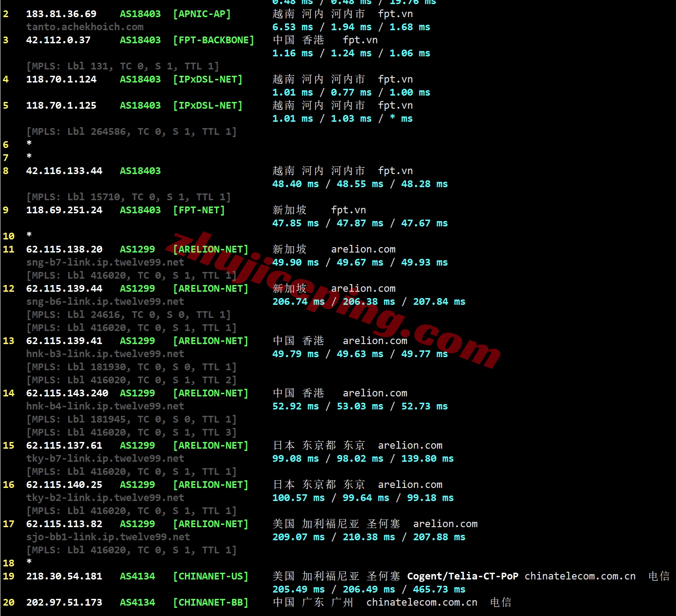Select hostname sng-b7-link.ip.twelve99.net
This screenshot has width=676, height=616.
105,262
